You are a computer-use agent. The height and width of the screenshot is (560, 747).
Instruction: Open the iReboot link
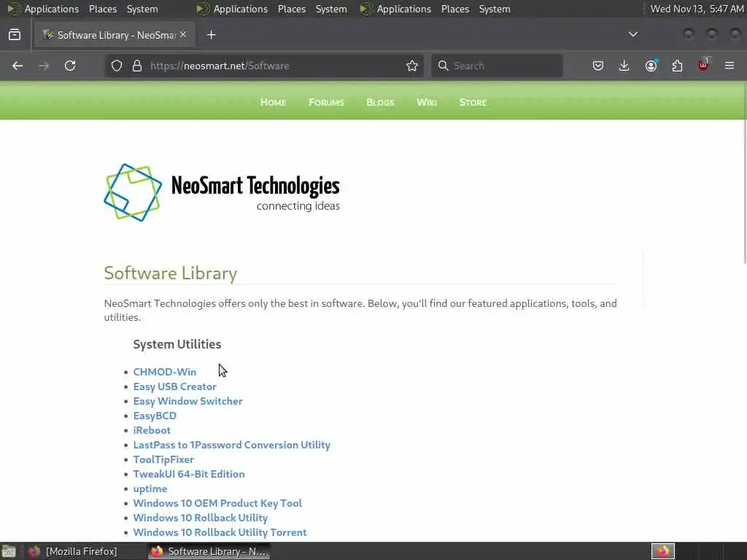tap(152, 430)
